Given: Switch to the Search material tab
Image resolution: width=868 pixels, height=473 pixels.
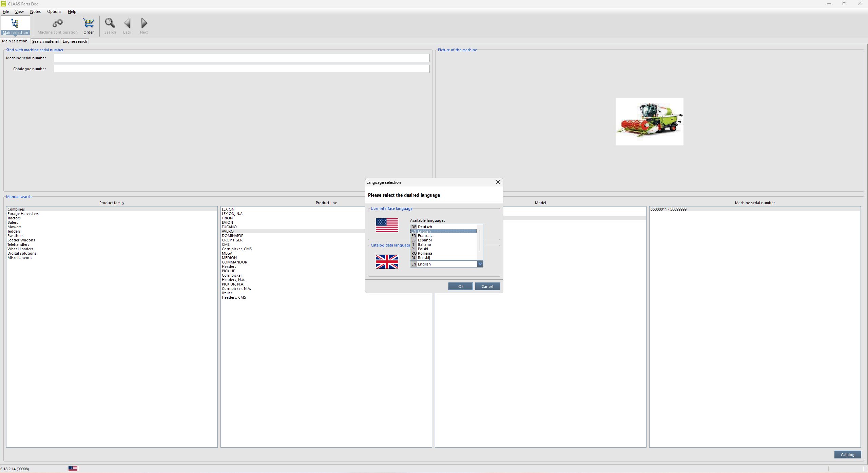Looking at the screenshot, I should 45,41.
